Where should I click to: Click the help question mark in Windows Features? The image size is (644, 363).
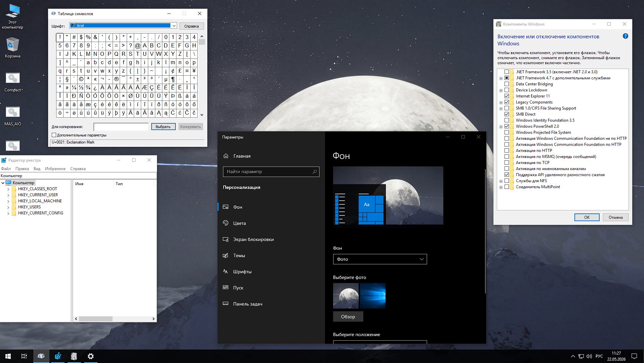(625, 36)
